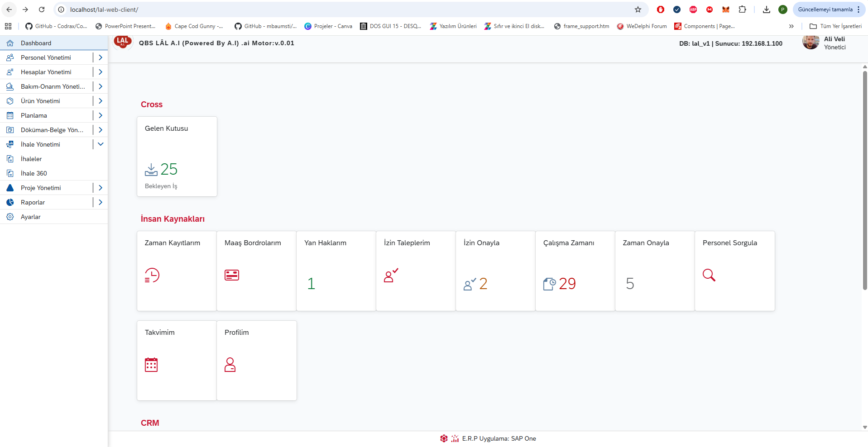This screenshot has height=447, width=868.
Task: Click the Ali Veli user avatar
Action: pos(810,42)
